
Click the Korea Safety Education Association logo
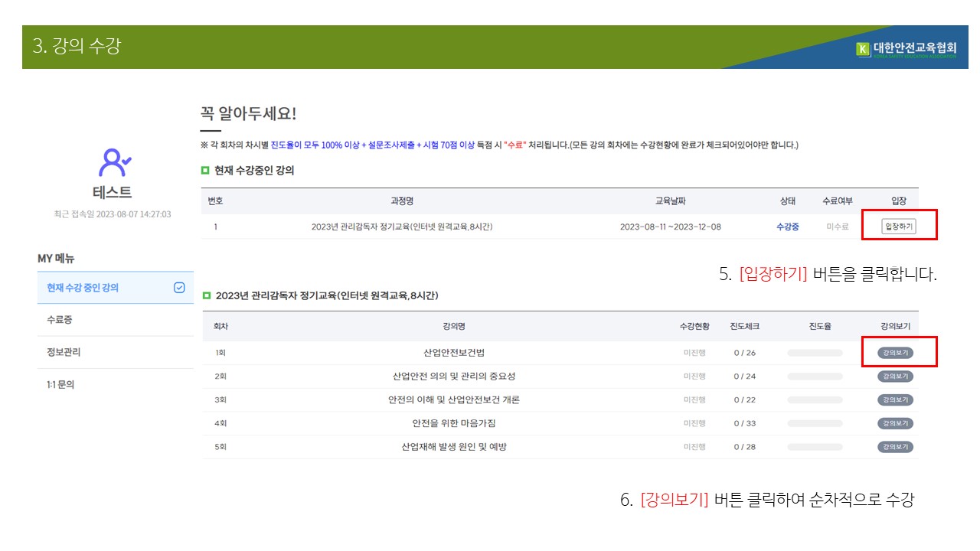(906, 50)
